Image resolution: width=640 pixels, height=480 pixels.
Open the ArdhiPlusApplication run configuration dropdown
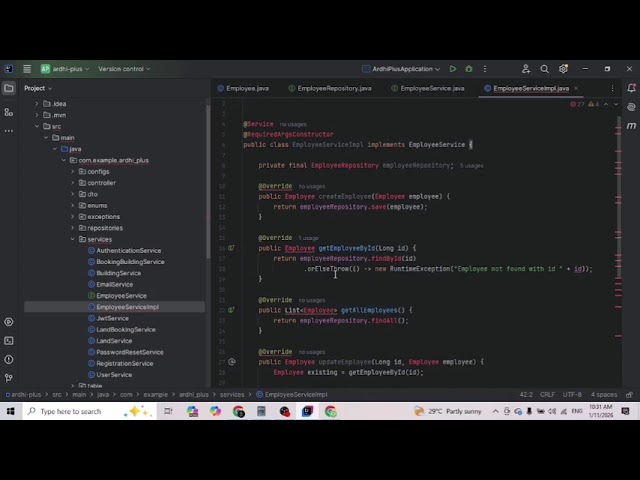click(x=401, y=69)
